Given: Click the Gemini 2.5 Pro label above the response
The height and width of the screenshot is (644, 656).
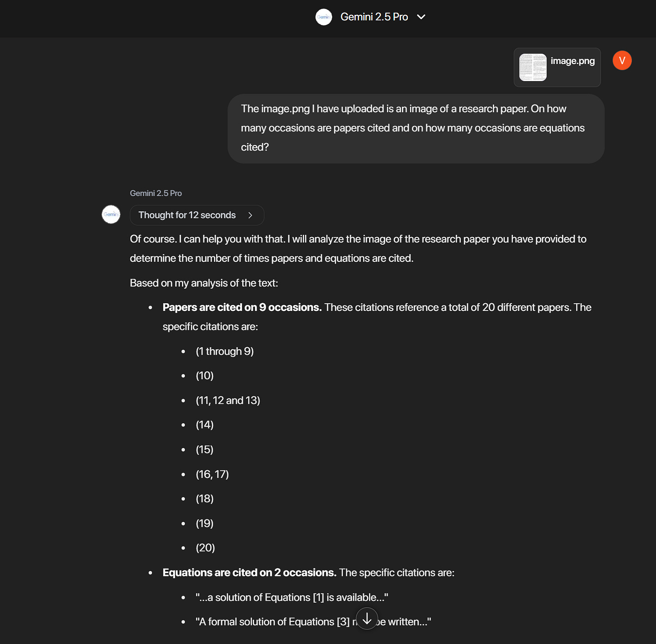Looking at the screenshot, I should click(156, 193).
